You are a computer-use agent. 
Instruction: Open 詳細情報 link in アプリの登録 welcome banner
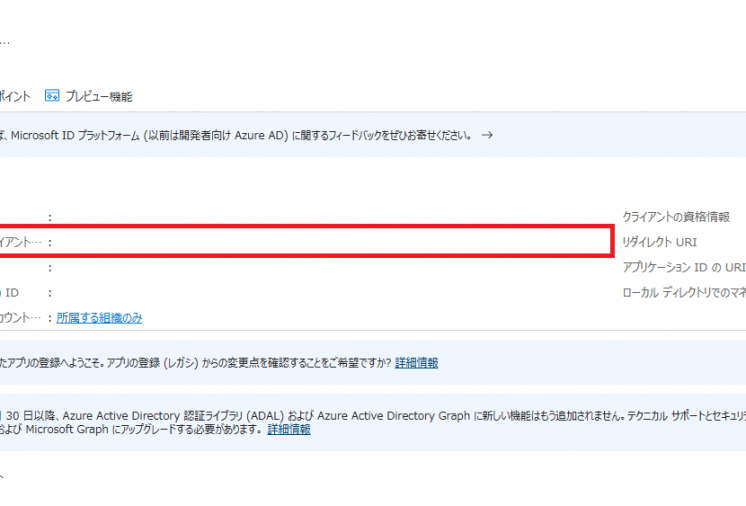click(417, 363)
